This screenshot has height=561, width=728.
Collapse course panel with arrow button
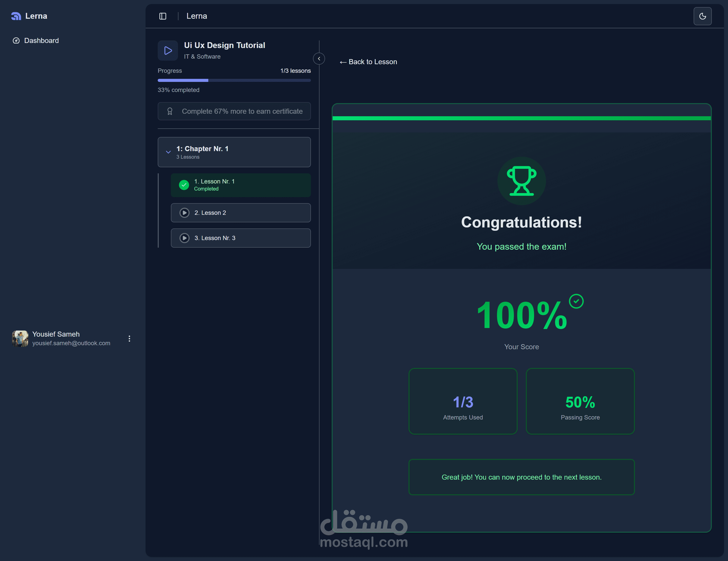[x=319, y=59]
